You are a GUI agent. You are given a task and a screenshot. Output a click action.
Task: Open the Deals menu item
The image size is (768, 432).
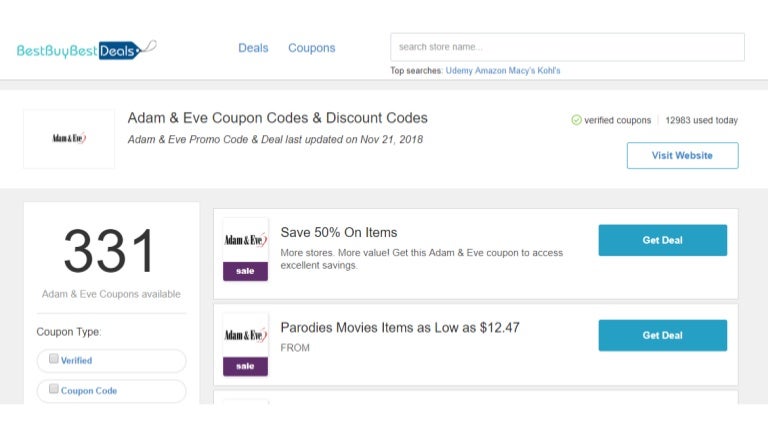(253, 48)
